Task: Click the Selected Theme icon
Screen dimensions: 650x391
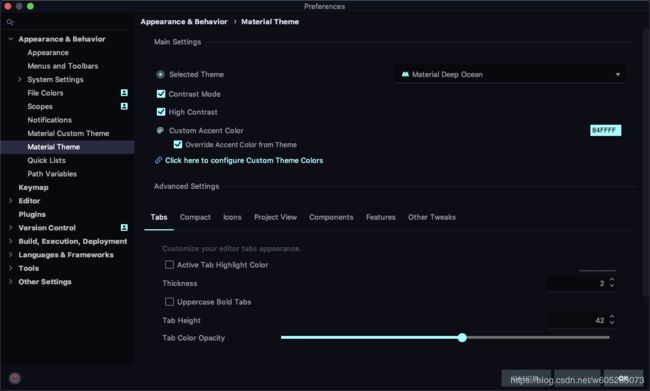Action: 160,75
